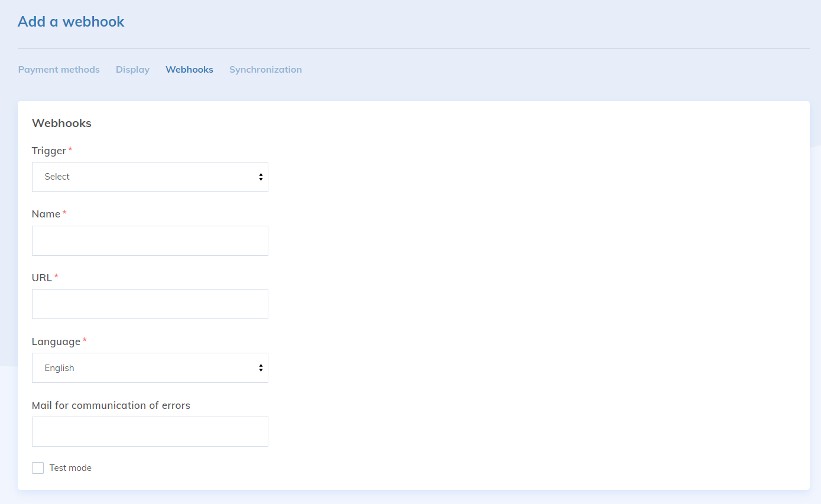This screenshot has height=504, width=821.
Task: Click the URL field label
Action: [x=42, y=278]
